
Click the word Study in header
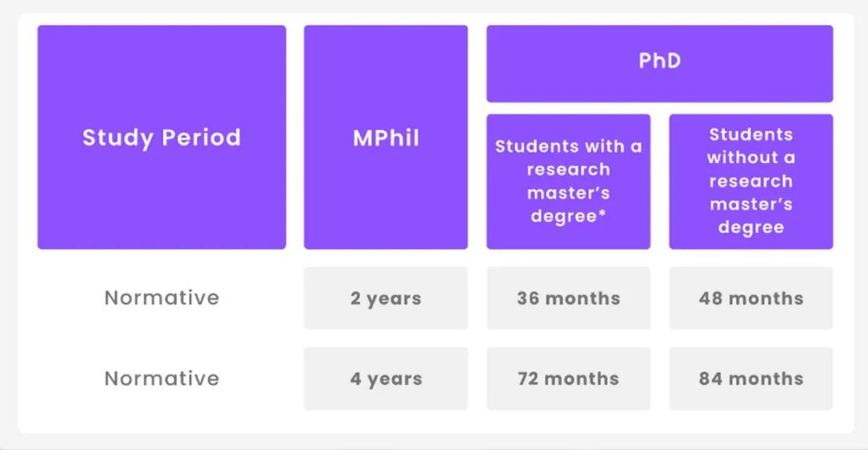pos(117,138)
